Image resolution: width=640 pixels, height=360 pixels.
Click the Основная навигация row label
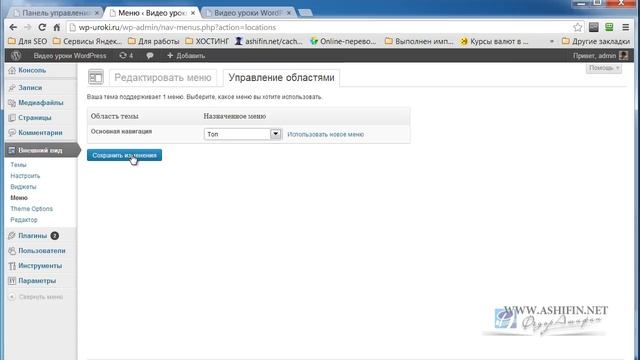click(x=121, y=131)
